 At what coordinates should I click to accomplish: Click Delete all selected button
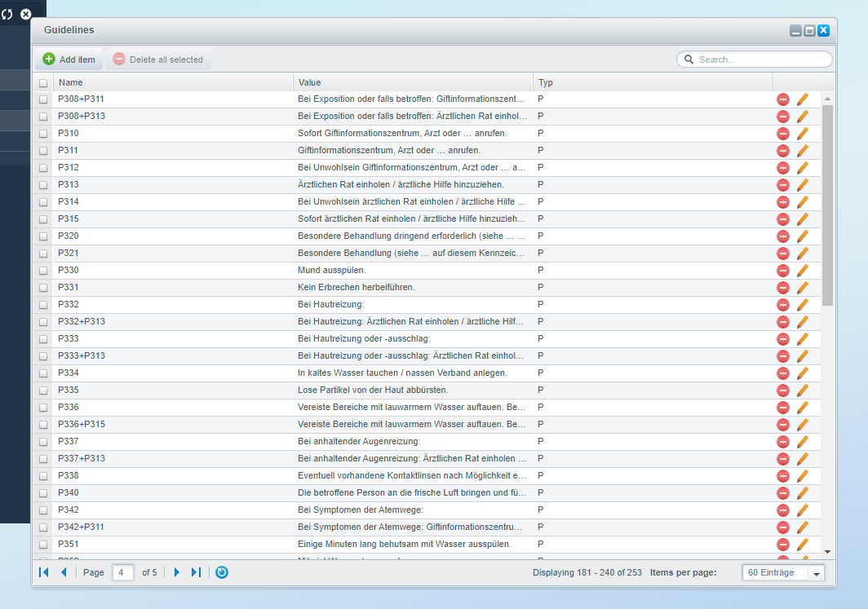[x=158, y=60]
